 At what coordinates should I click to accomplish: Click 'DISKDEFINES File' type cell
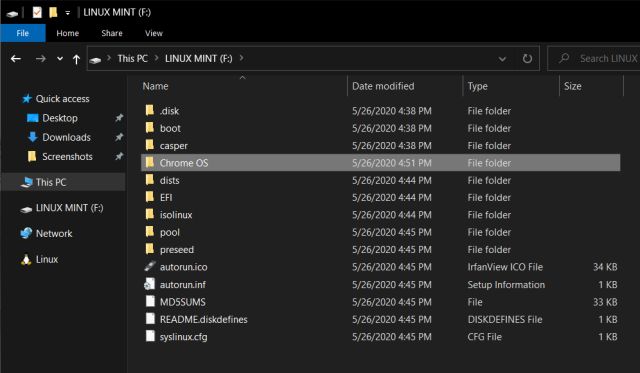click(505, 320)
